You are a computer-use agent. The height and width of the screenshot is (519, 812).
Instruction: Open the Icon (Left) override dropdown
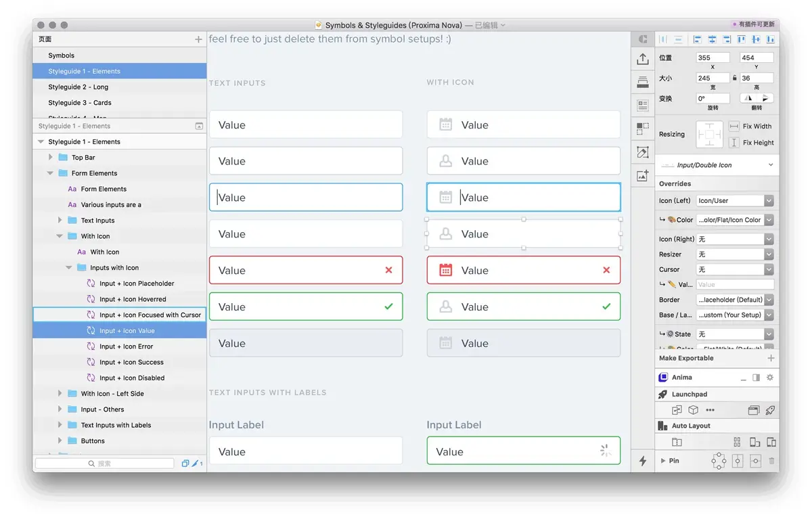pos(735,200)
